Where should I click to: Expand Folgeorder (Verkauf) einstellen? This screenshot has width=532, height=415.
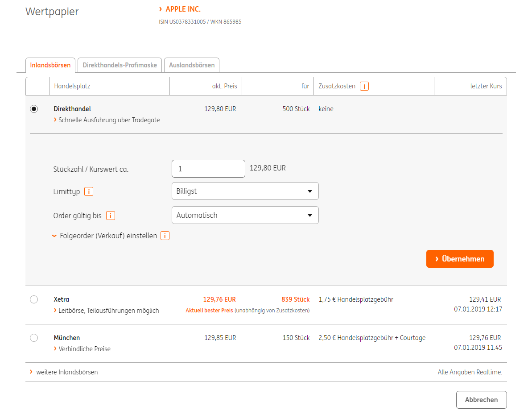(x=105, y=236)
